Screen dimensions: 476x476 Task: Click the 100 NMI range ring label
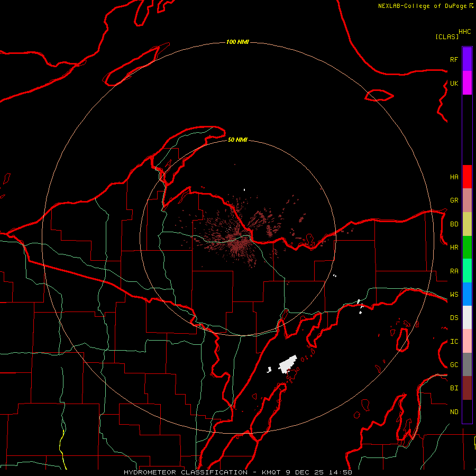tap(237, 42)
